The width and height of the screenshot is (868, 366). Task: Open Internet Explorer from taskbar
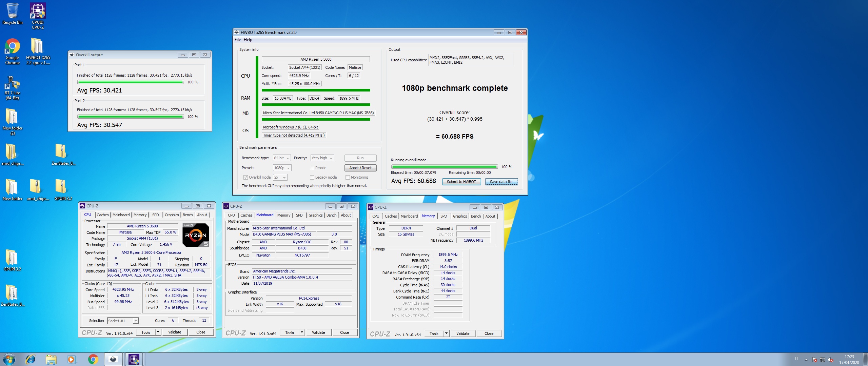30,359
